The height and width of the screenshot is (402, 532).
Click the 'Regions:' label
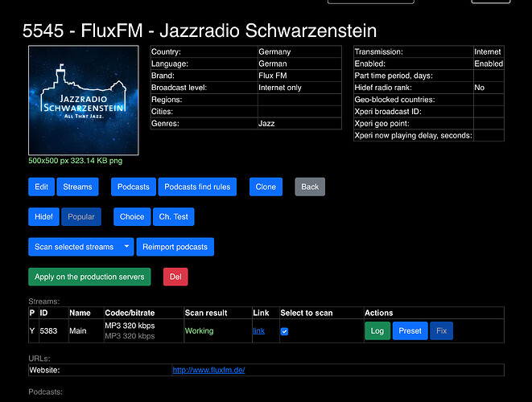pos(167,100)
